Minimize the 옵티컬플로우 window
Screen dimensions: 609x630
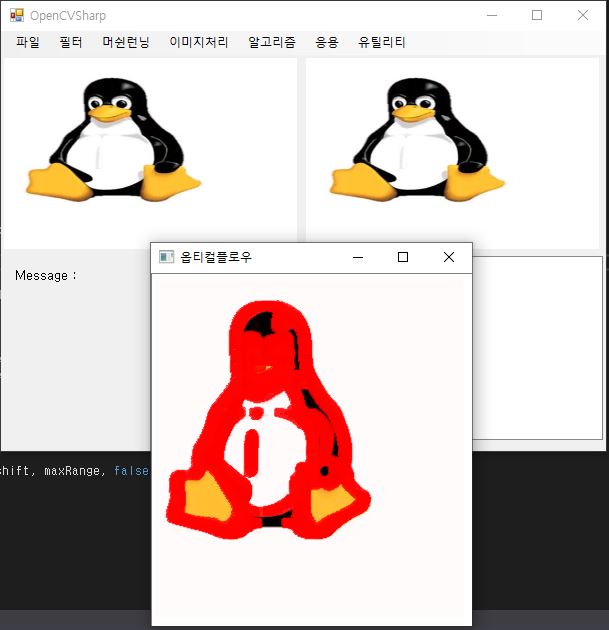[x=358, y=257]
